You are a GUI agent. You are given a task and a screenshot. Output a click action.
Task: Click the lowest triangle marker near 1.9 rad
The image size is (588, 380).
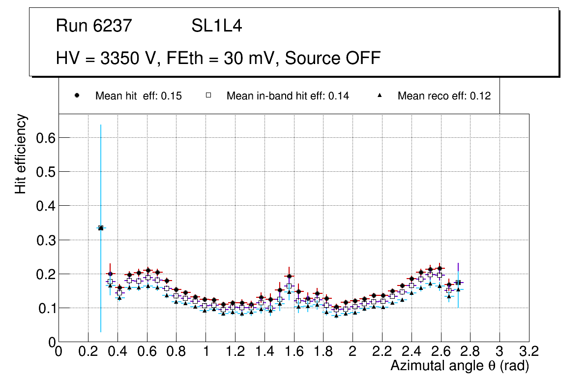(336, 316)
